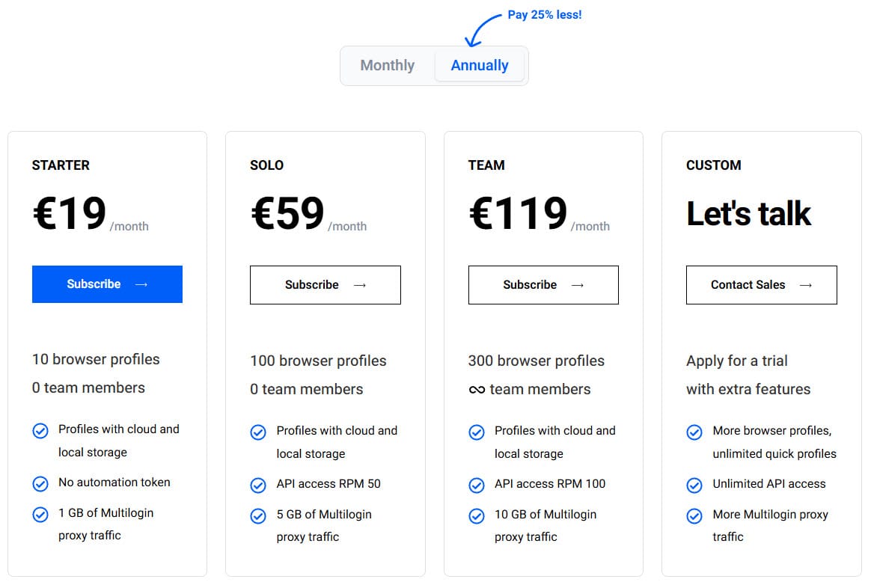Click checkmark beside 5 GB of Multilogin proxy traffic
This screenshot has height=588, width=871.
click(258, 516)
